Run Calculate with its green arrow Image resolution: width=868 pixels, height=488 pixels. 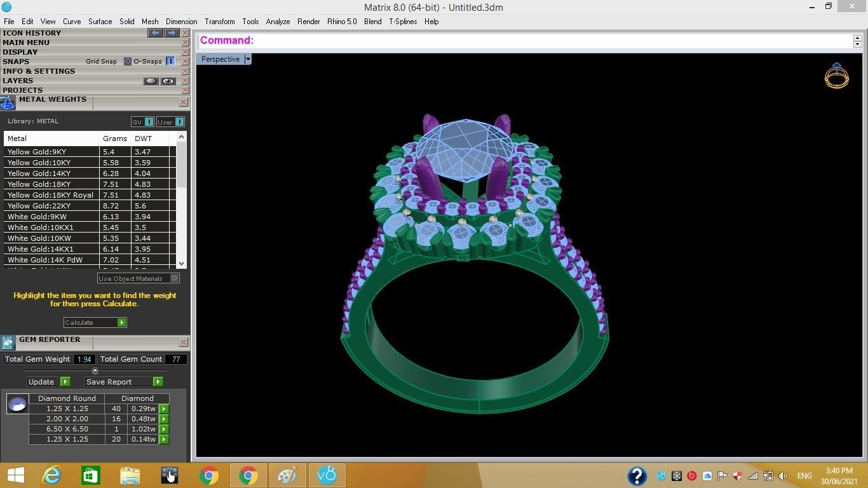(122, 323)
